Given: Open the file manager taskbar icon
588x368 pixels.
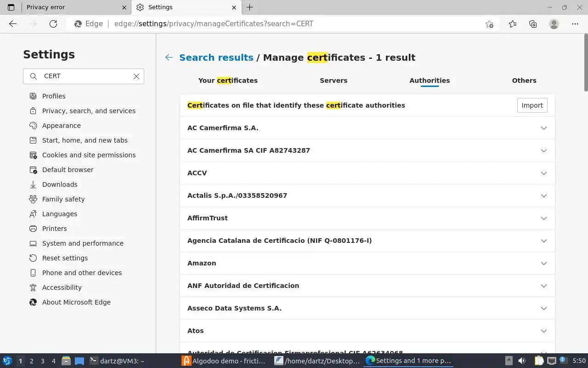Looking at the screenshot, I should tap(66, 361).
